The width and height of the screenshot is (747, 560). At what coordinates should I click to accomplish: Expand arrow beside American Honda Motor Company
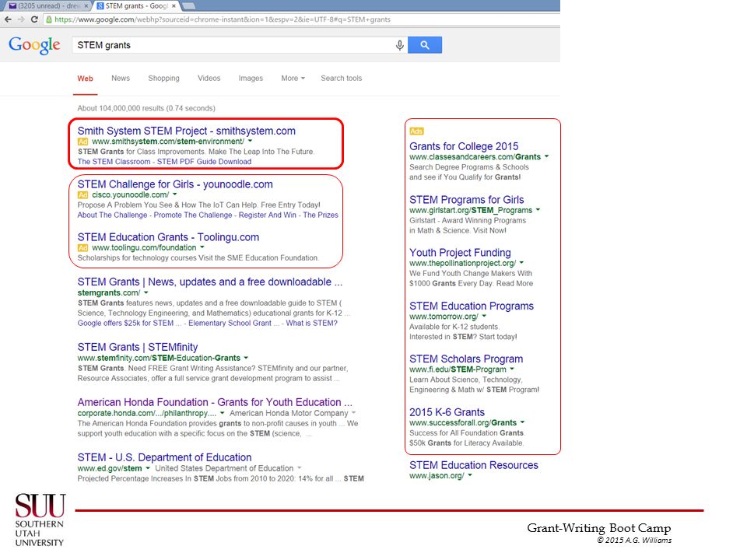coord(353,413)
